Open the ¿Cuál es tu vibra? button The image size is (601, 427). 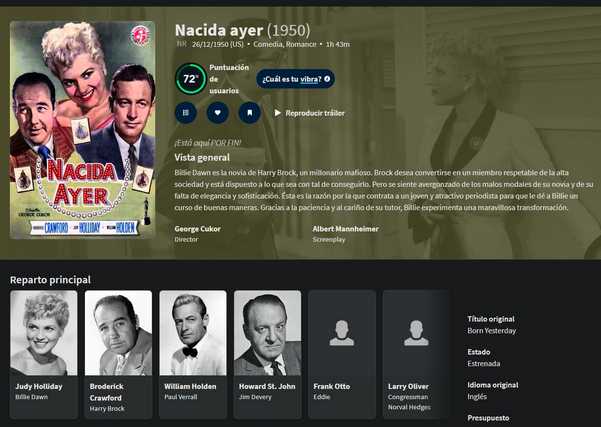tap(296, 79)
